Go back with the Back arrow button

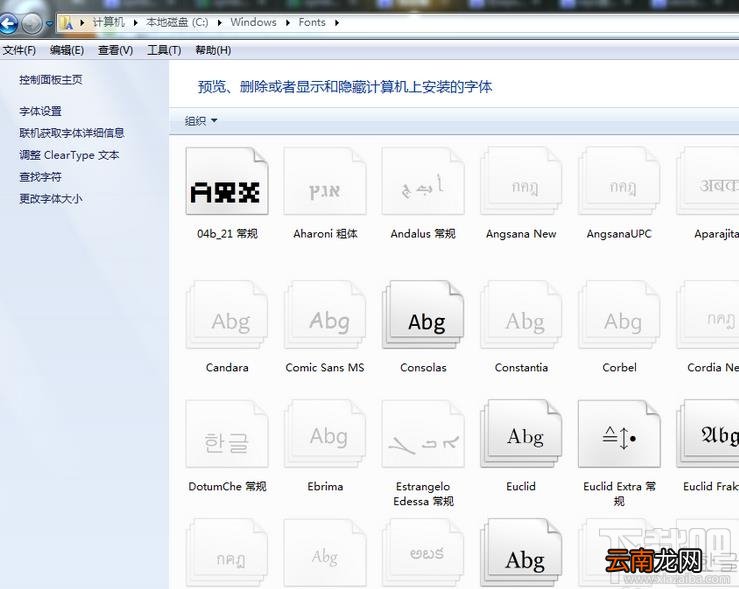pyautogui.click(x=8, y=23)
